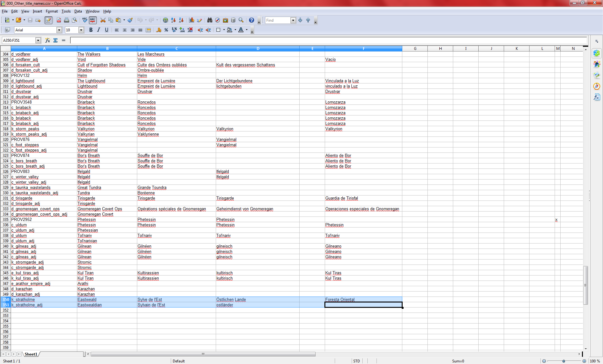Click the Zoom magnifier icon

(x=241, y=20)
